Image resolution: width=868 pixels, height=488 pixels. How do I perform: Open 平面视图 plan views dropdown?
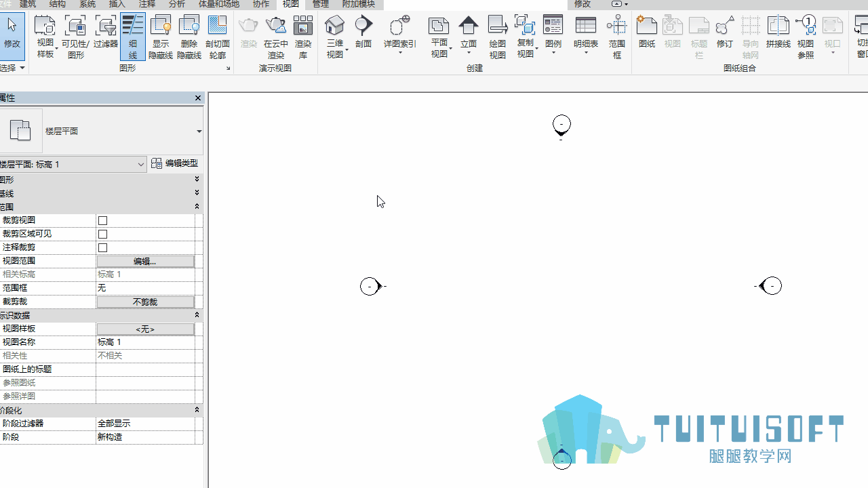(439, 37)
